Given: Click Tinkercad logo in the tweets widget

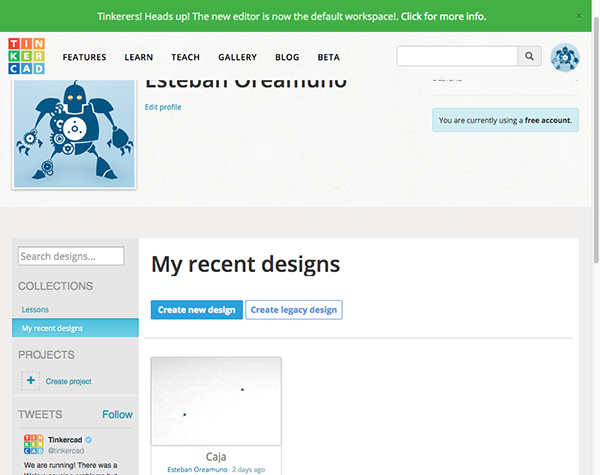Looking at the screenshot, I should [x=33, y=444].
